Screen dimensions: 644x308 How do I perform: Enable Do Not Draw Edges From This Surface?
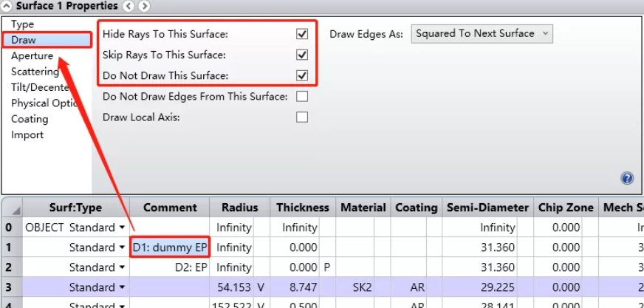[301, 96]
